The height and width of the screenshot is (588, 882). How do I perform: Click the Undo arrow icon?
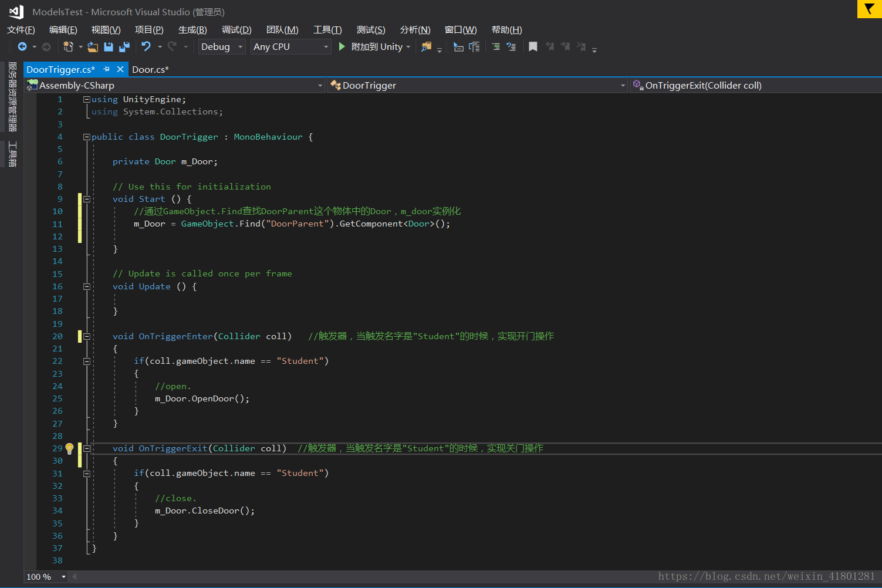click(x=146, y=46)
